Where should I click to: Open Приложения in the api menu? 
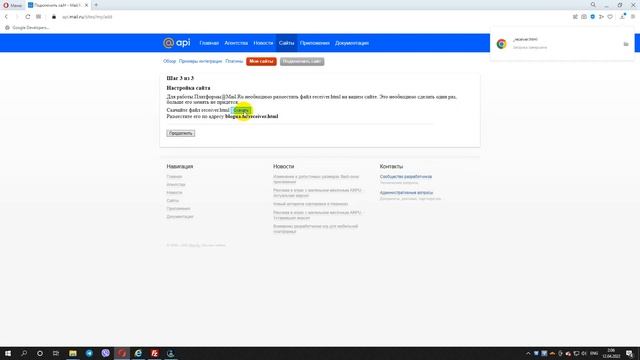[315, 43]
